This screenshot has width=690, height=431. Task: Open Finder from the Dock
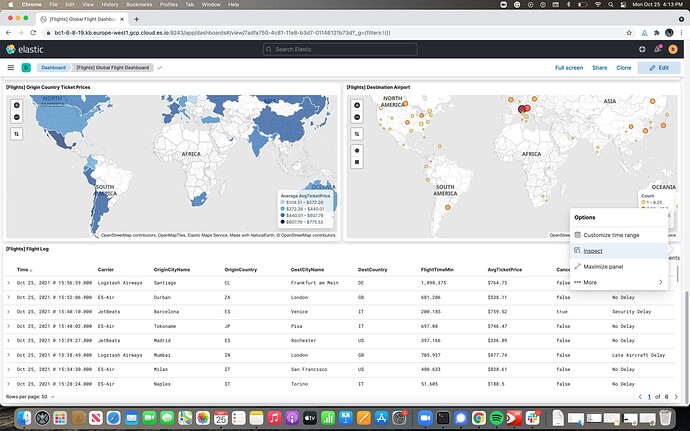pos(25,417)
